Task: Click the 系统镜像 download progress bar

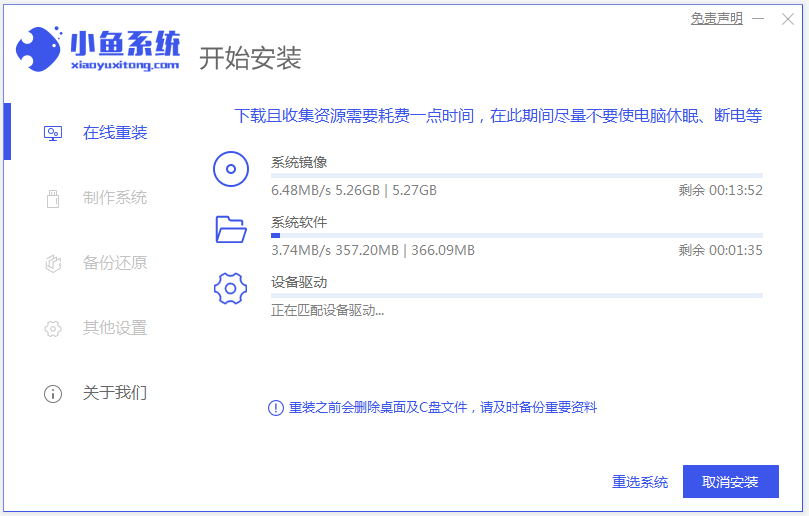Action: coord(516,176)
